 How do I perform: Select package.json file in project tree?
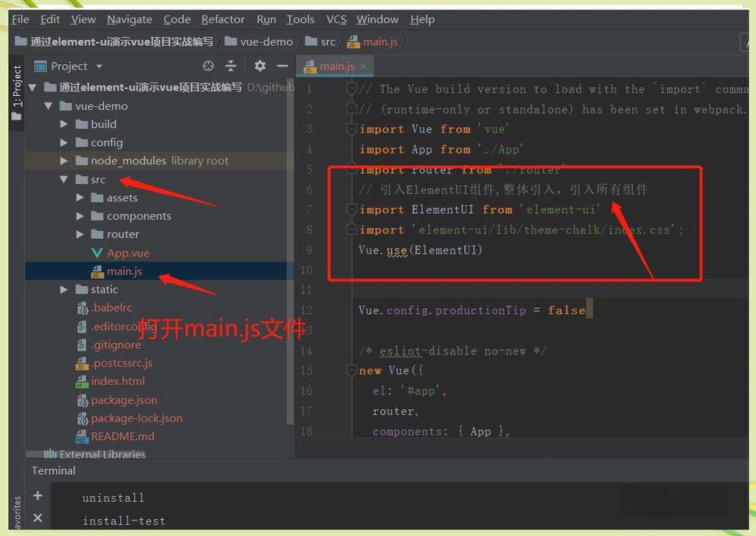pyautogui.click(x=124, y=400)
